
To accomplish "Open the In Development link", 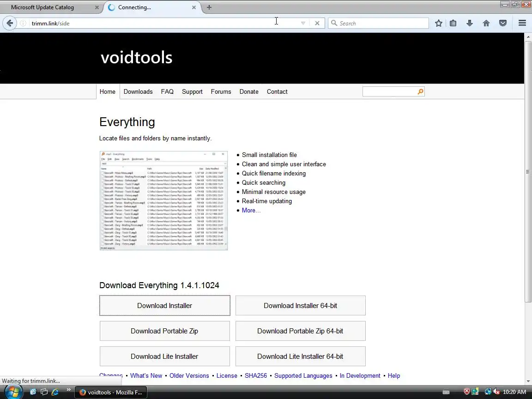I will [360, 375].
